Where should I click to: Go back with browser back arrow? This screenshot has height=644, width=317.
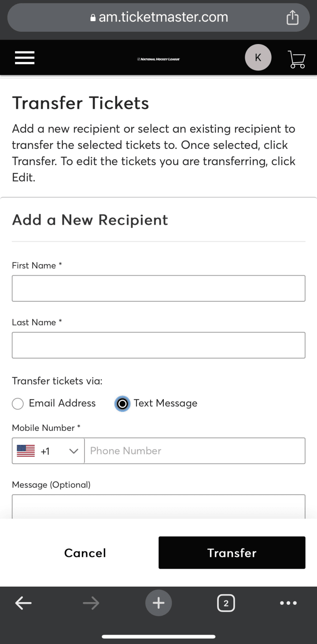click(x=23, y=603)
